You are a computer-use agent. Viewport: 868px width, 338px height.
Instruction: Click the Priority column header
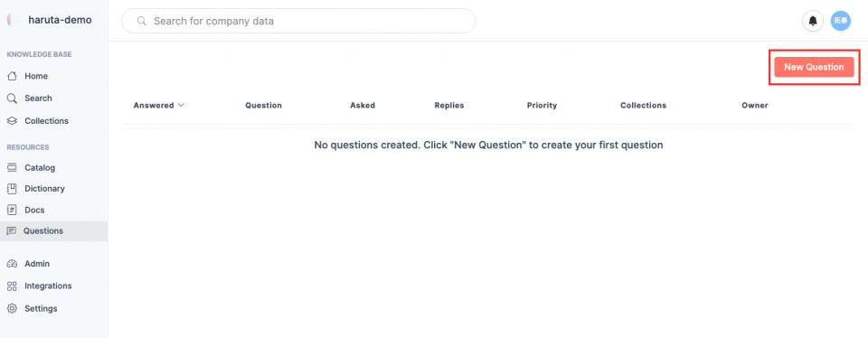[x=542, y=105]
